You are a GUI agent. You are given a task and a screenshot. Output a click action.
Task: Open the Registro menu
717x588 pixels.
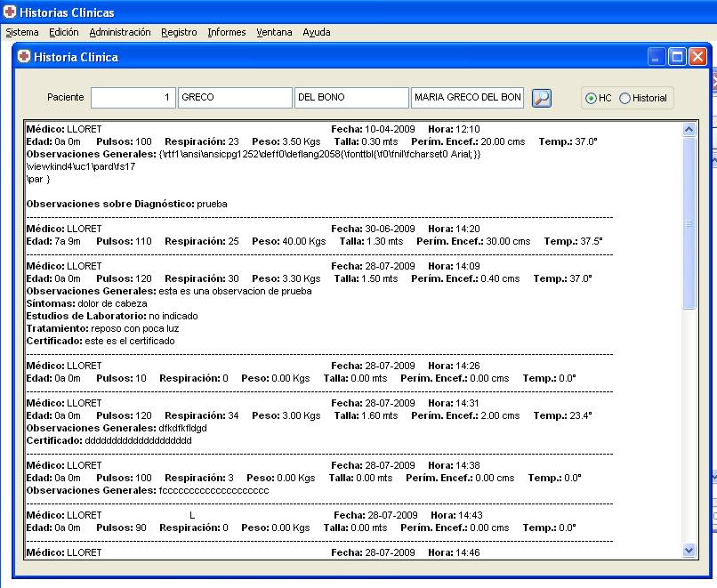coord(179,32)
